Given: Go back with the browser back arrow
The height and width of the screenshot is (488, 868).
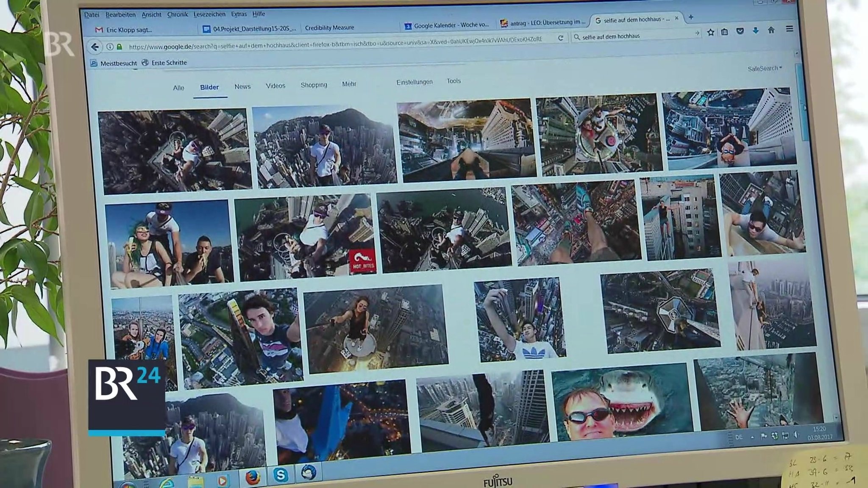Looking at the screenshot, I should point(95,47).
